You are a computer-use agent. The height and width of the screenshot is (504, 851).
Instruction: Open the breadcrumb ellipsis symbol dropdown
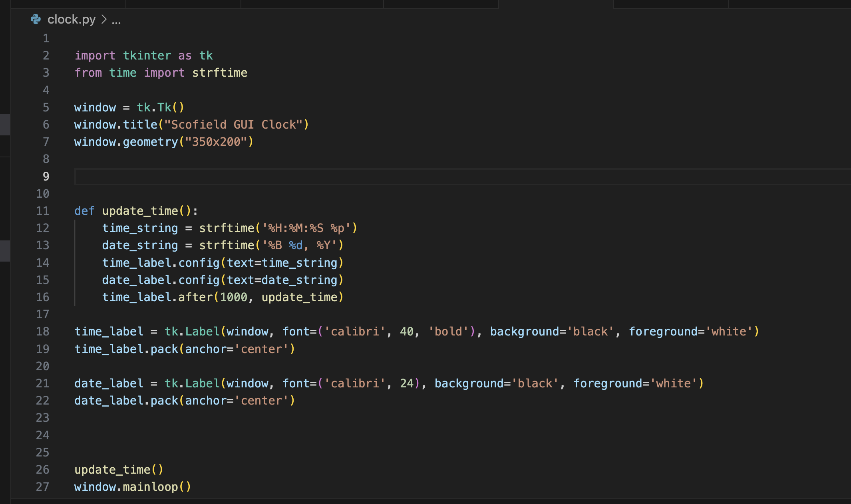click(x=116, y=20)
